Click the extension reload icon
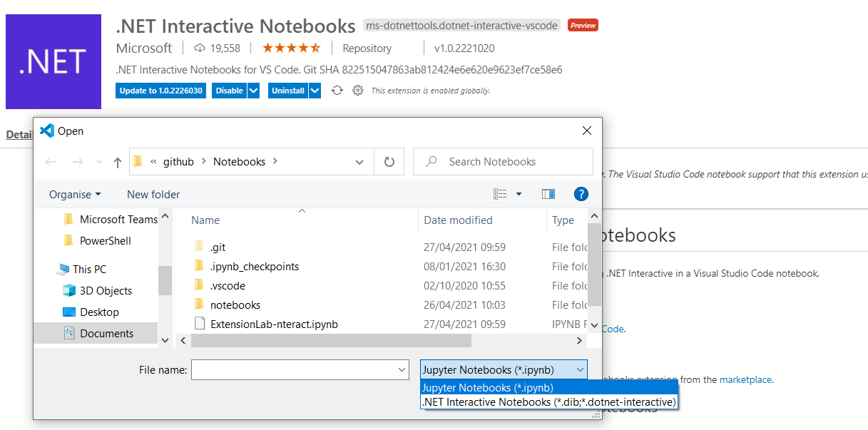This screenshot has height=430, width=868. pos(337,91)
